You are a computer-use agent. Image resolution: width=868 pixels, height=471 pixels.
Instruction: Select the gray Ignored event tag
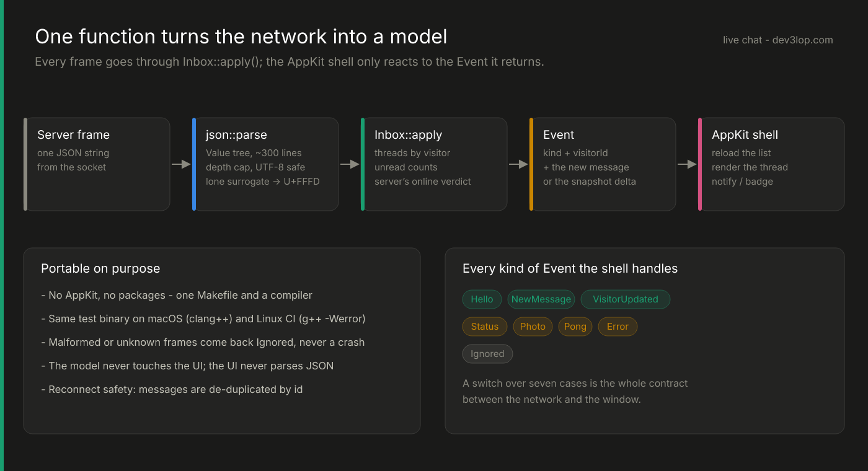coord(487,354)
